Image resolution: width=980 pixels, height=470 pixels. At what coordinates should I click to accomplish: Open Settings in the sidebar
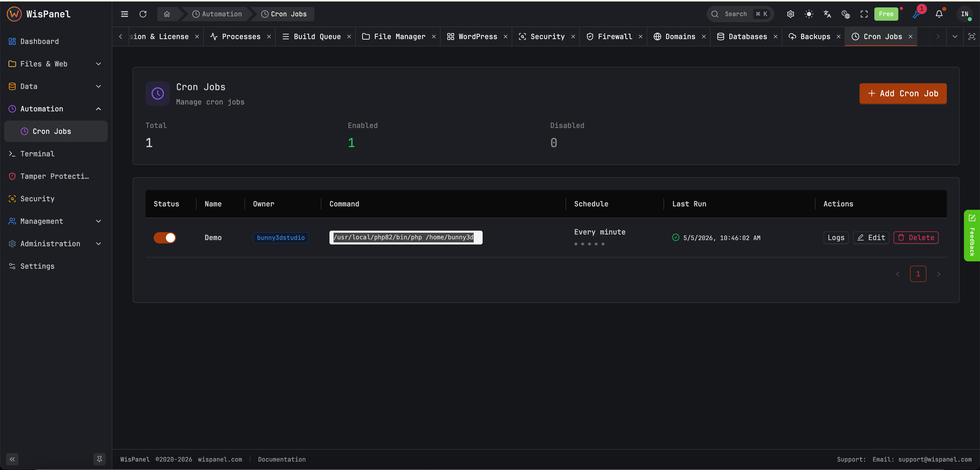pos(56,266)
